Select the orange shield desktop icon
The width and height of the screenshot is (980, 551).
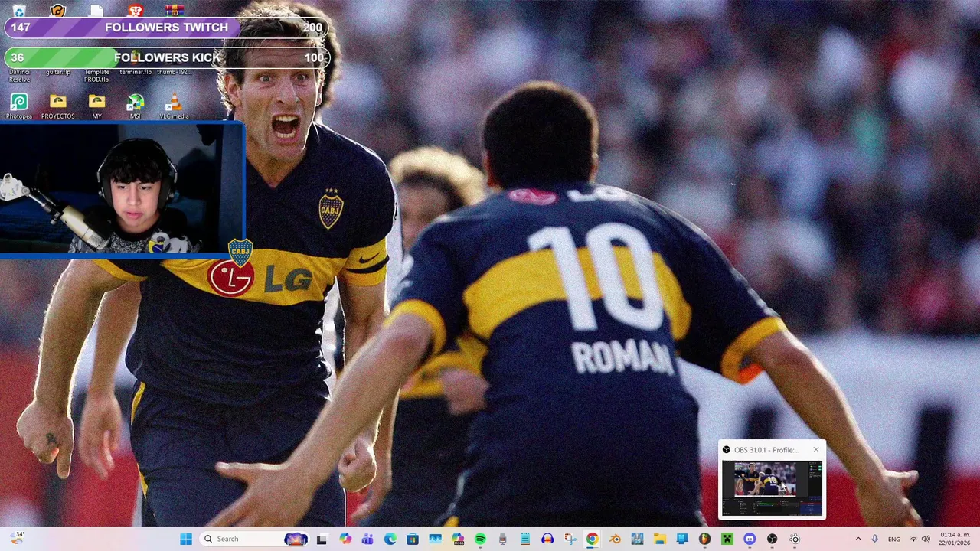[x=58, y=10]
